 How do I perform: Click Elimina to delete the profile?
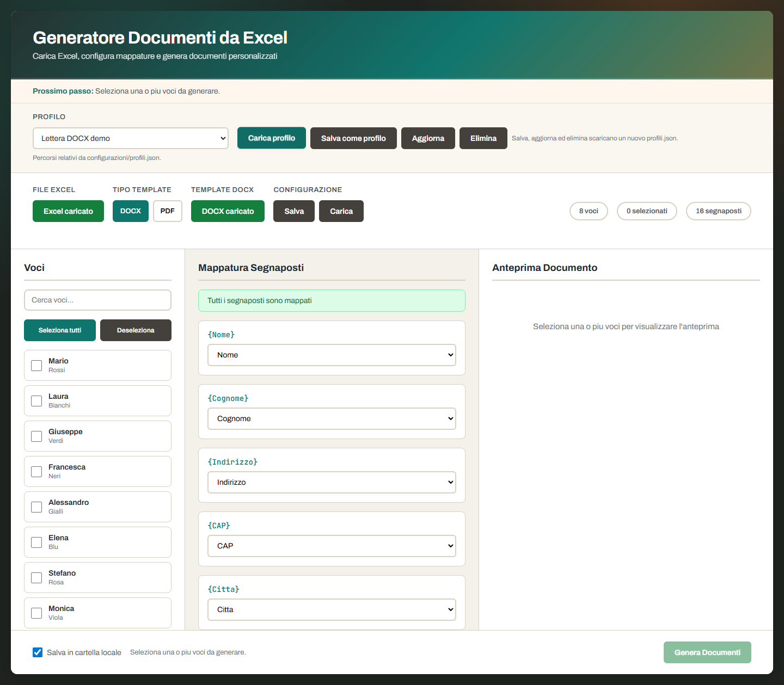[483, 138]
